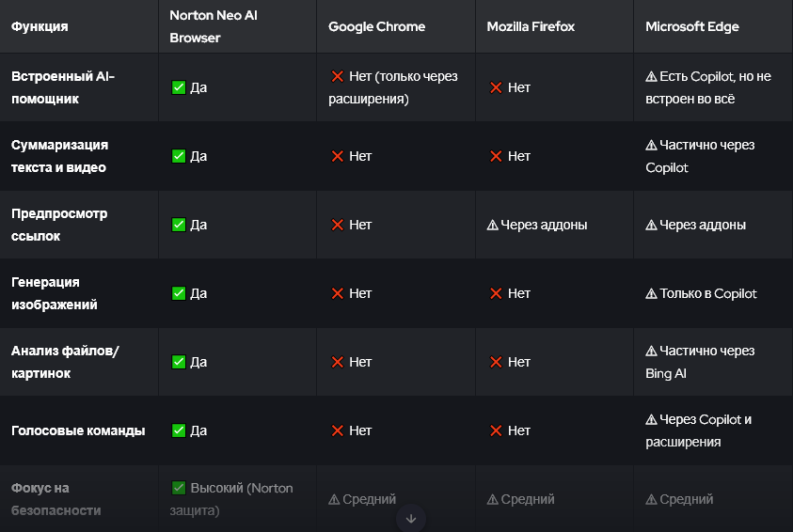Screen dimensions: 793x532
Task: Click green checkmark in Генерация изображений row
Action: pyautogui.click(x=179, y=293)
